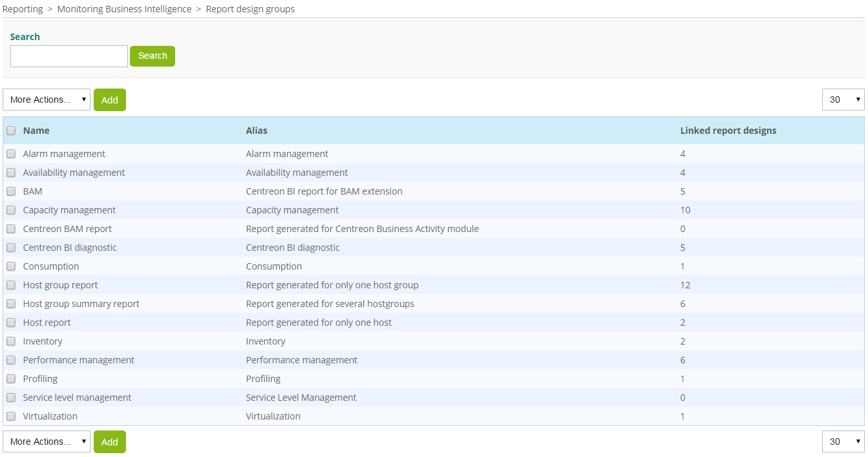This screenshot has width=868, height=457.
Task: Check the Host report row checkbox
Action: click(10, 322)
